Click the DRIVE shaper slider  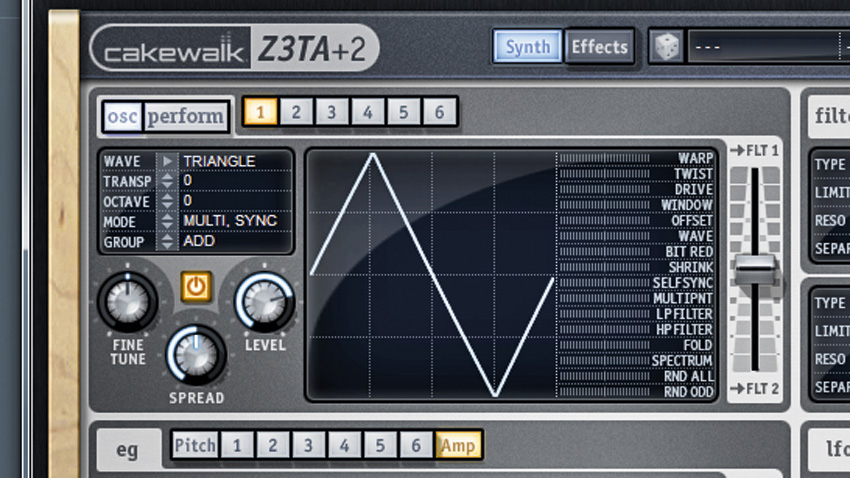pos(604,189)
